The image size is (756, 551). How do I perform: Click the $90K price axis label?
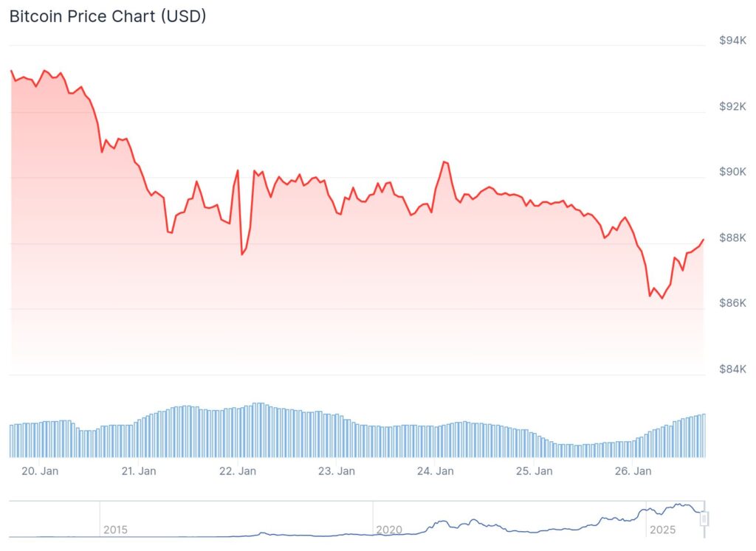click(x=733, y=172)
